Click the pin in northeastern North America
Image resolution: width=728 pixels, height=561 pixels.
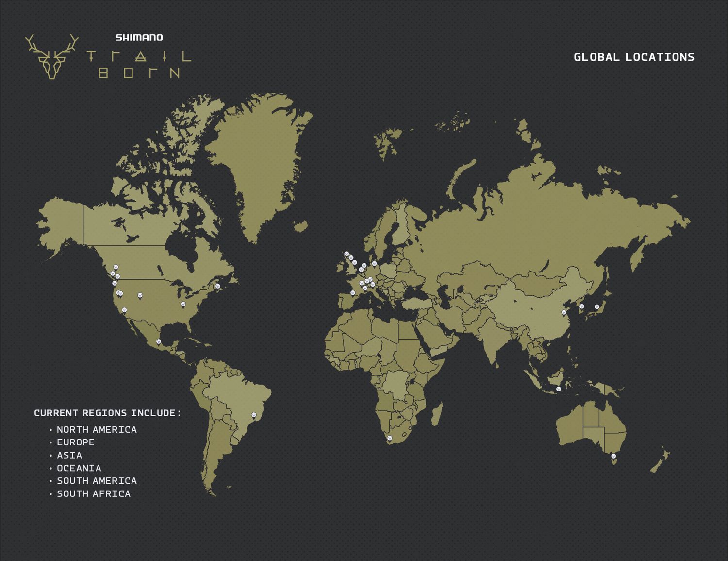(217, 286)
